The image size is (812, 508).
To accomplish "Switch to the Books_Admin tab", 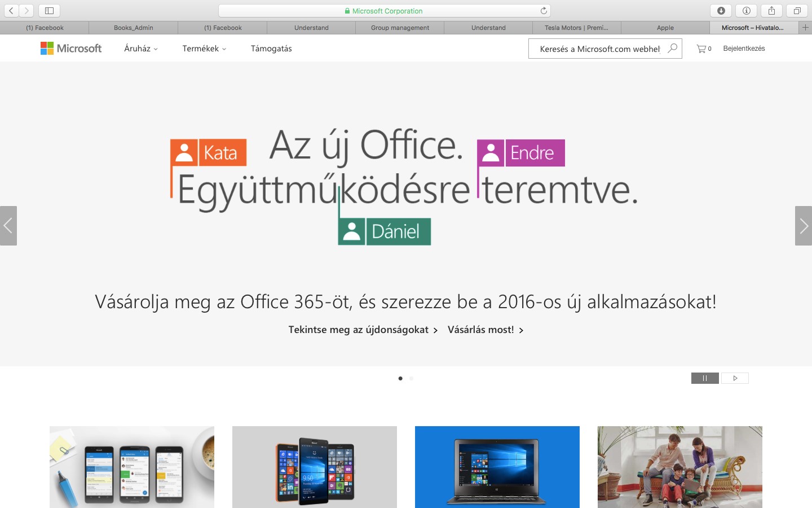I will point(134,28).
